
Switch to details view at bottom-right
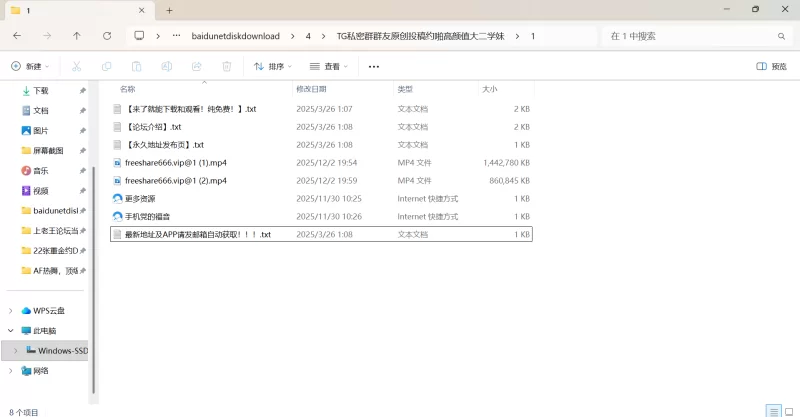771,410
